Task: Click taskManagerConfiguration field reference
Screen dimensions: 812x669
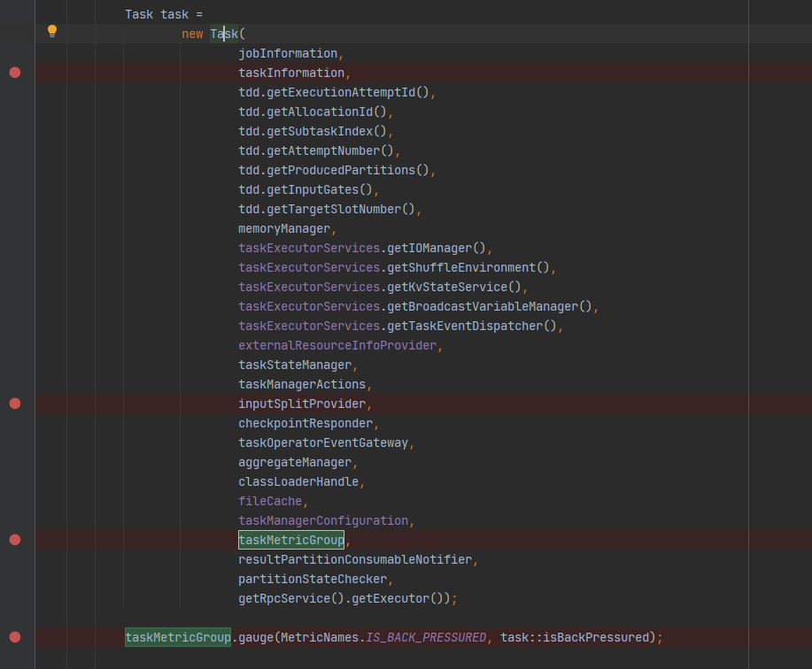Action: (x=323, y=520)
